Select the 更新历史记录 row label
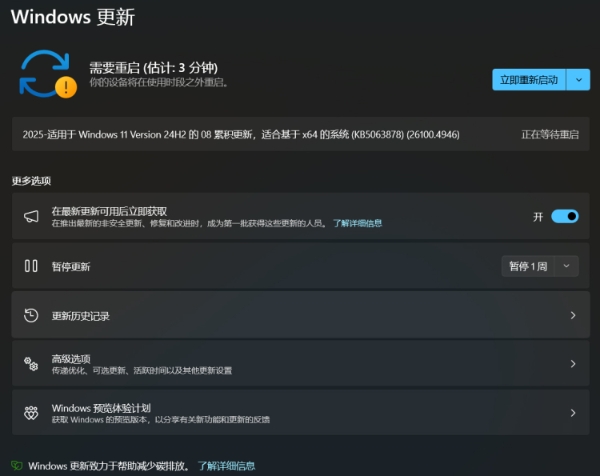 point(81,316)
